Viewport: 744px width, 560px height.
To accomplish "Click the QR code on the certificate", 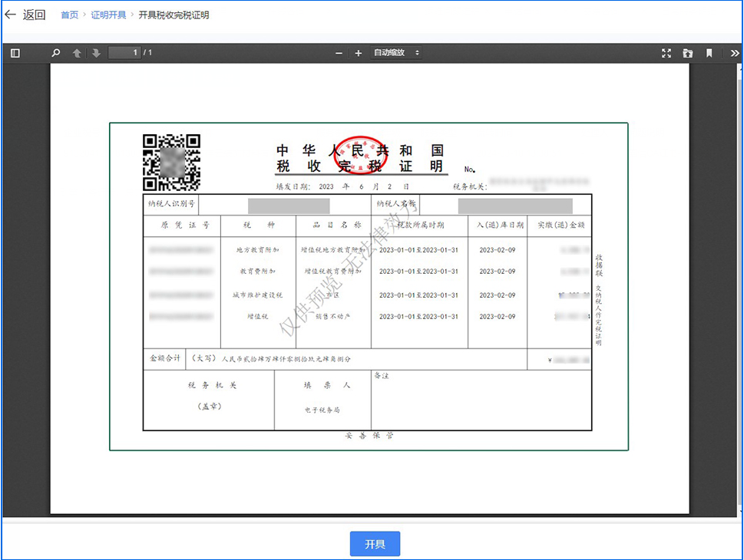I will 171,163.
